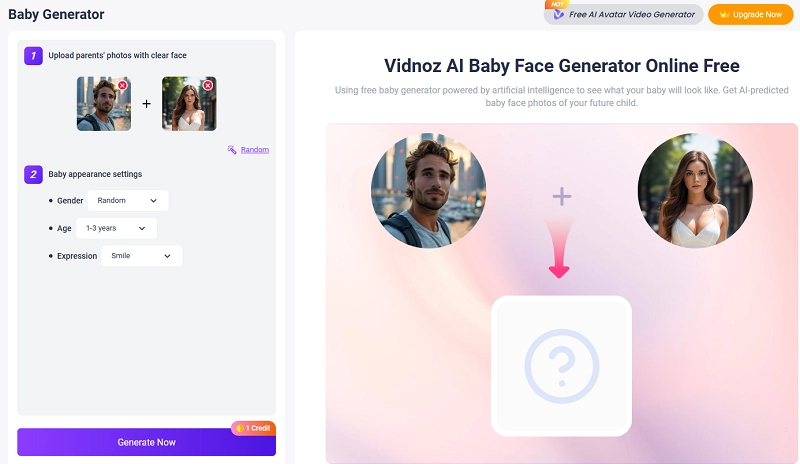This screenshot has height=464, width=800.
Task: Open the Gender dropdown
Action: click(128, 201)
